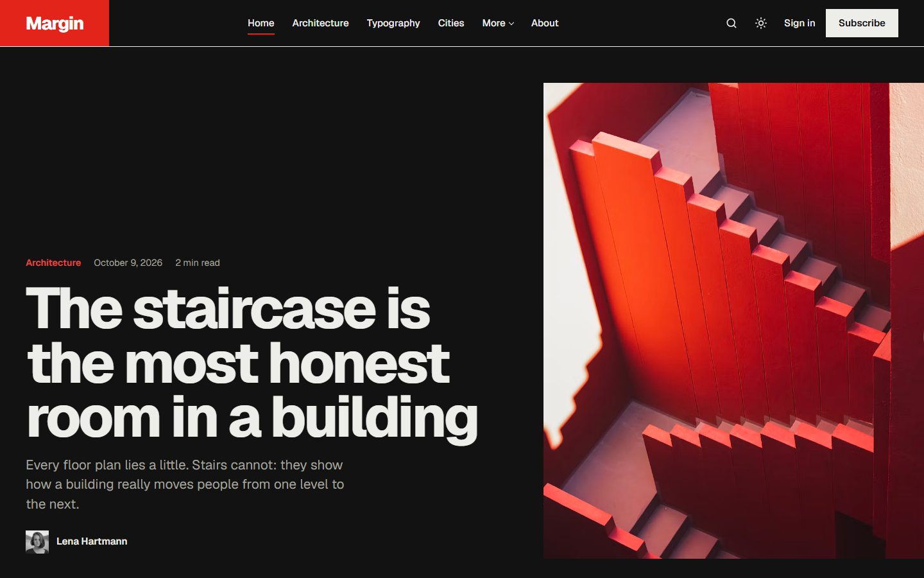Expand the More dropdown chevron

point(511,24)
